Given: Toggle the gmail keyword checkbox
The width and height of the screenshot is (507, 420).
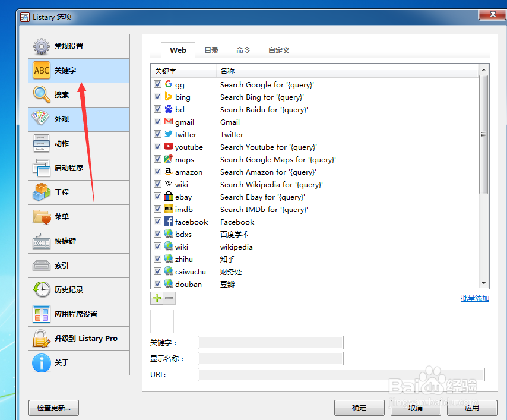Looking at the screenshot, I should click(x=157, y=122).
